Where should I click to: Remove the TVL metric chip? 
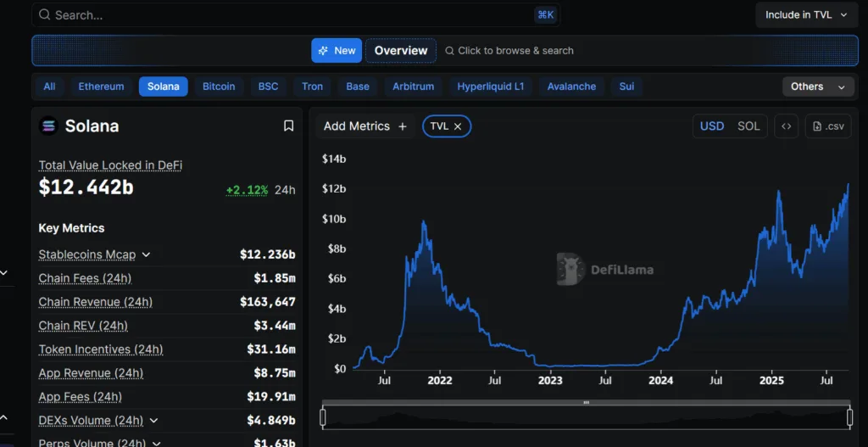[458, 126]
